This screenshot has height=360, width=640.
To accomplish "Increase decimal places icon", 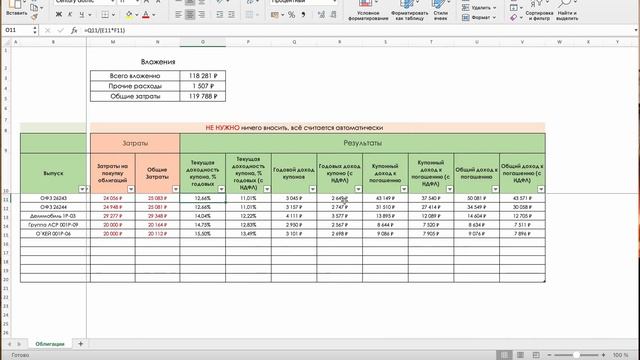I will pyautogui.click(x=322, y=15).
